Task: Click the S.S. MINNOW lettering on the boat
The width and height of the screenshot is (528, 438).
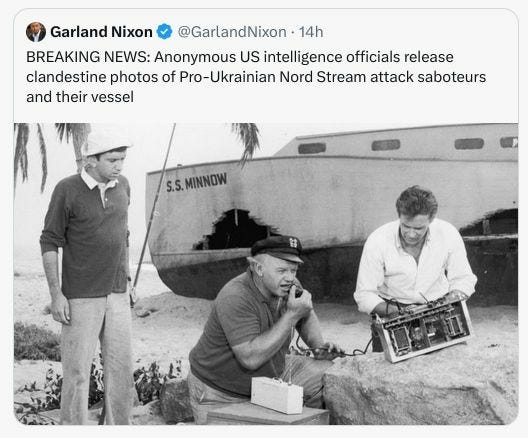Action: click(197, 182)
